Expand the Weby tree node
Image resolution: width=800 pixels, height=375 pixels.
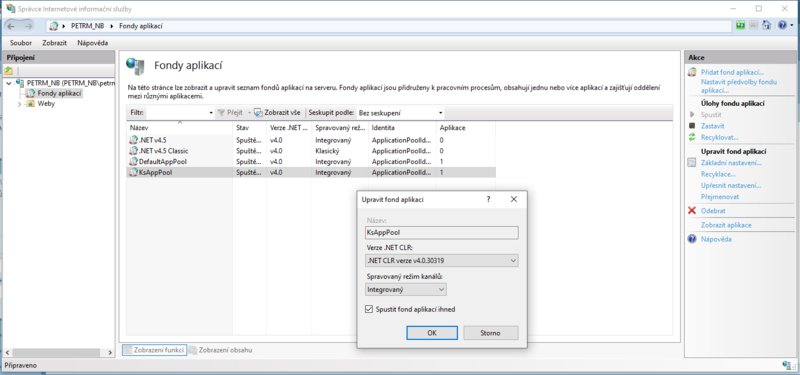(x=20, y=104)
